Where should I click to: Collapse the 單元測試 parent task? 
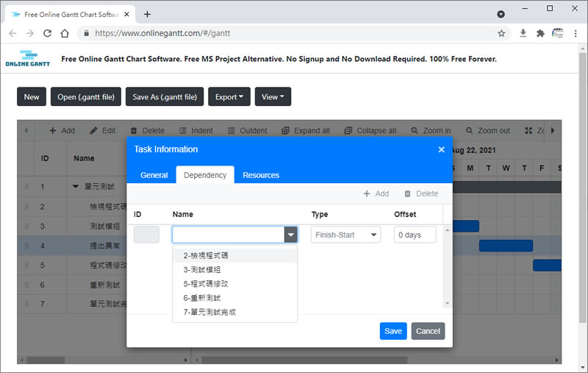tap(76, 187)
